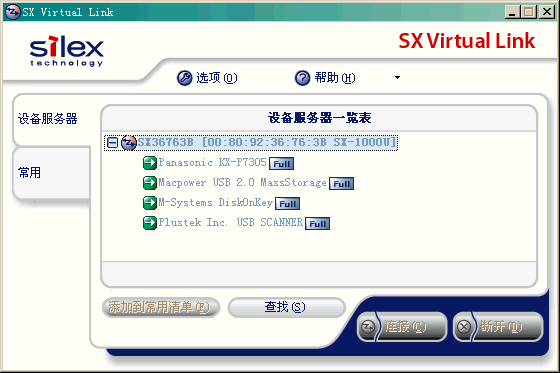The width and height of the screenshot is (560, 373).
Task: Click the question mark help icon
Action: tap(302, 78)
